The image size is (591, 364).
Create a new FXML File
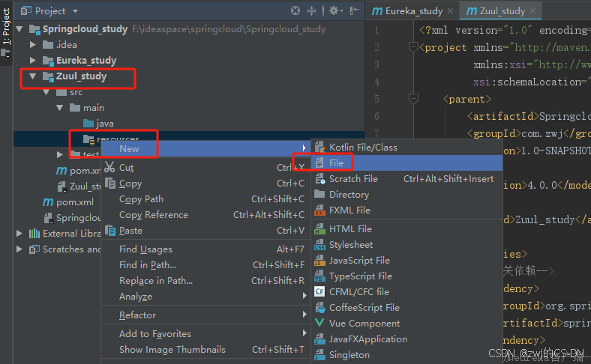[x=407, y=210]
